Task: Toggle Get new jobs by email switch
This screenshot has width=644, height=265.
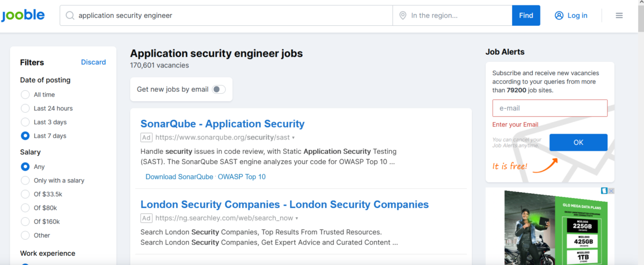Action: [x=219, y=90]
